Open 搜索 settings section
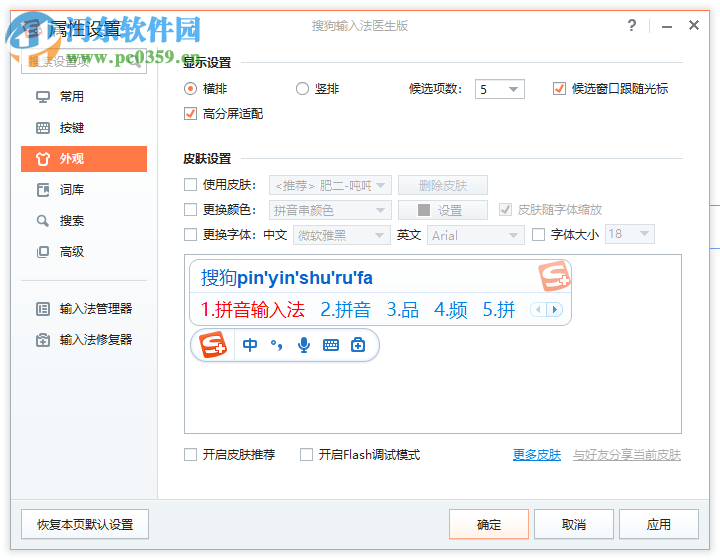 (x=84, y=221)
